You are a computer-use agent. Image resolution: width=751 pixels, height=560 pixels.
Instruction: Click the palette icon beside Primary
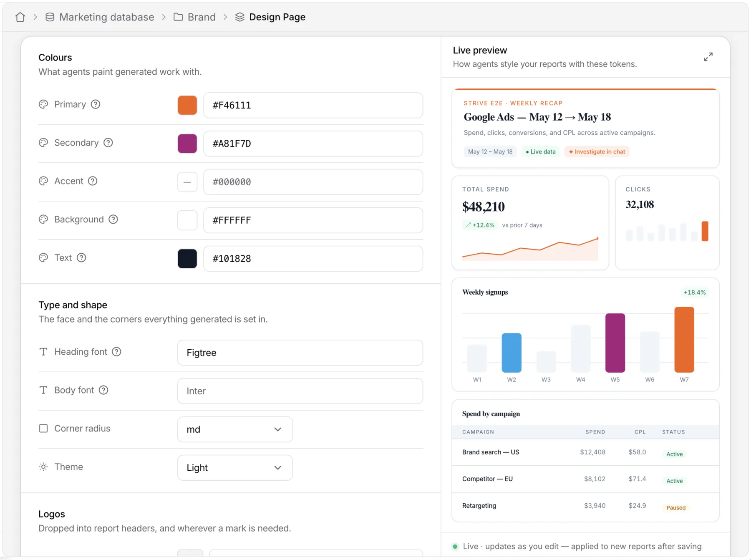coord(43,104)
